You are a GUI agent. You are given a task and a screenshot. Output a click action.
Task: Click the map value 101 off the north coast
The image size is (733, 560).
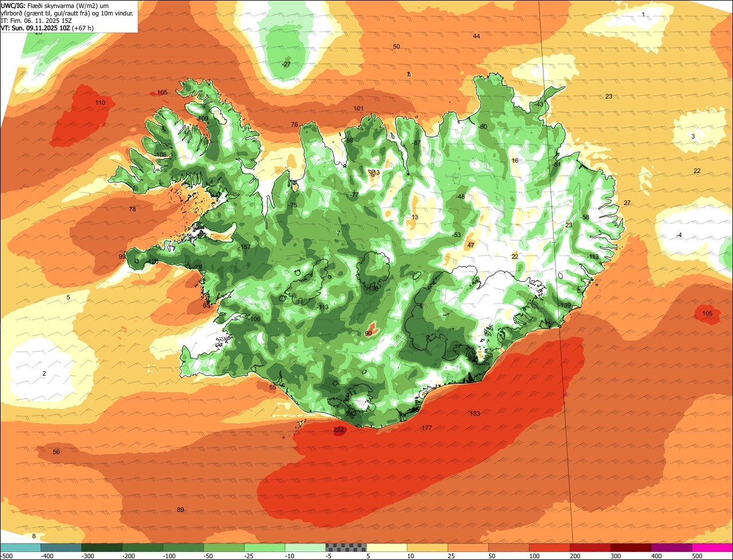(x=358, y=108)
